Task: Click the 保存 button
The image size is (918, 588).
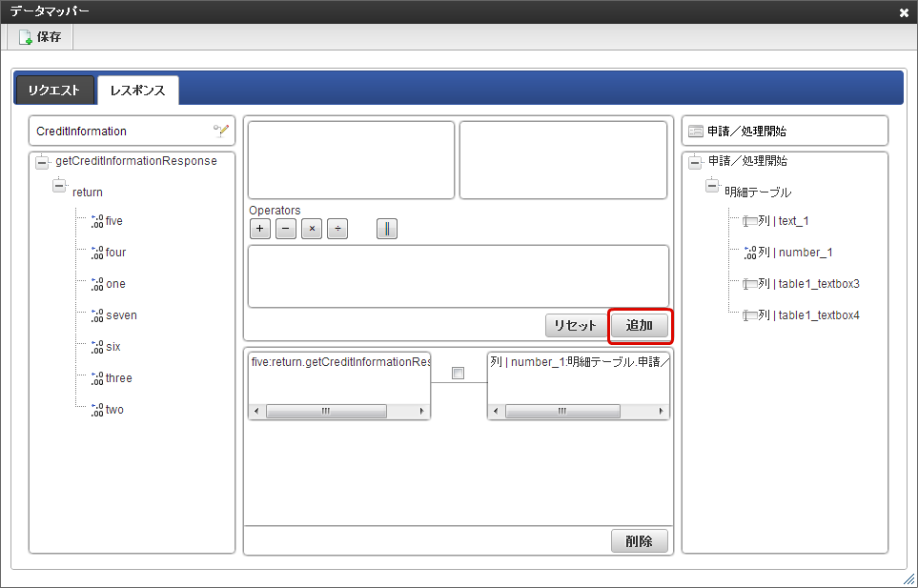Action: click(40, 37)
